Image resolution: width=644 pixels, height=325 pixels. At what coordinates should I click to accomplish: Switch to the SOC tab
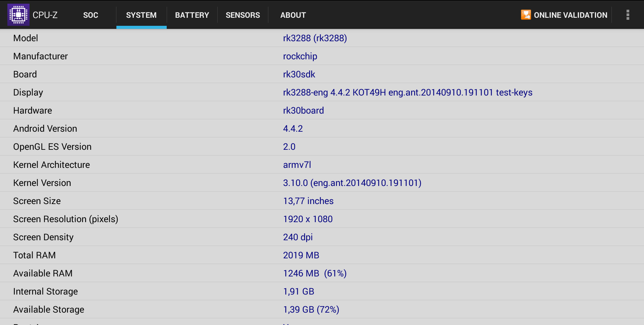tap(91, 15)
